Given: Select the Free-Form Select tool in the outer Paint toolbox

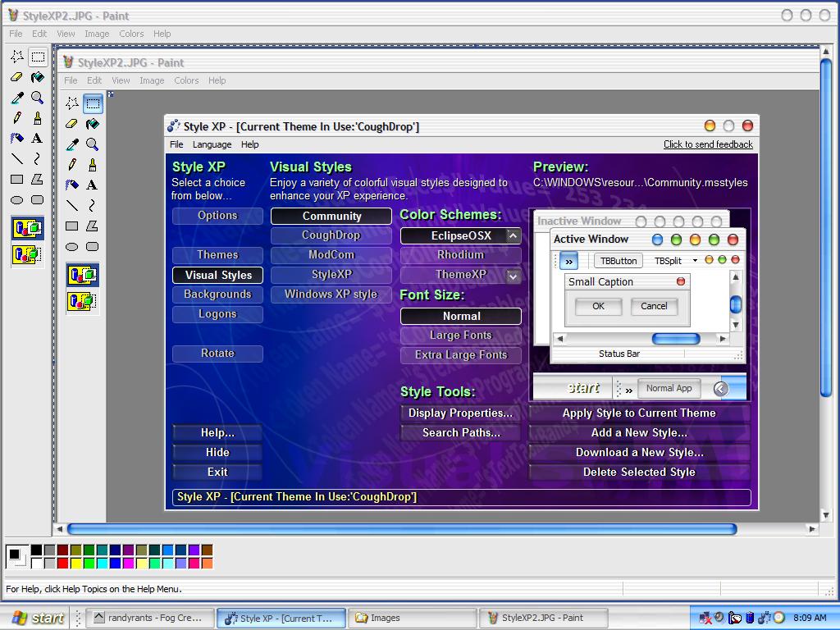Looking at the screenshot, I should pos(17,57).
